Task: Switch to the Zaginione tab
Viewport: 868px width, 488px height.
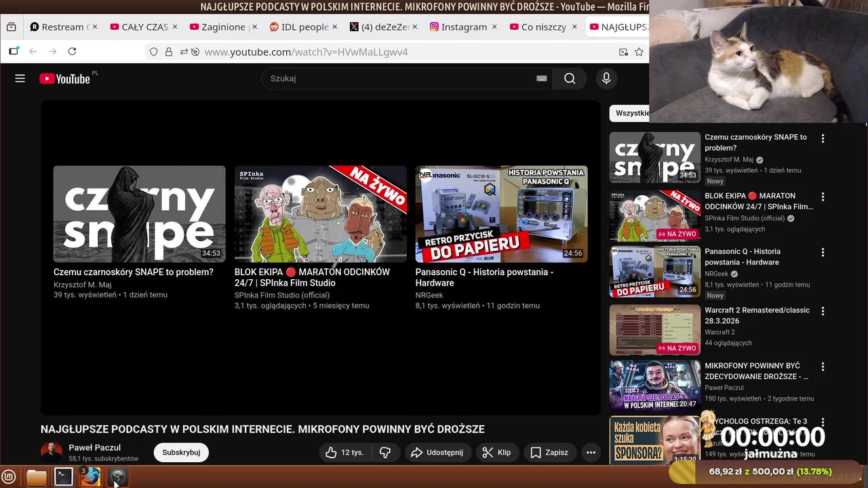Action: [218, 27]
